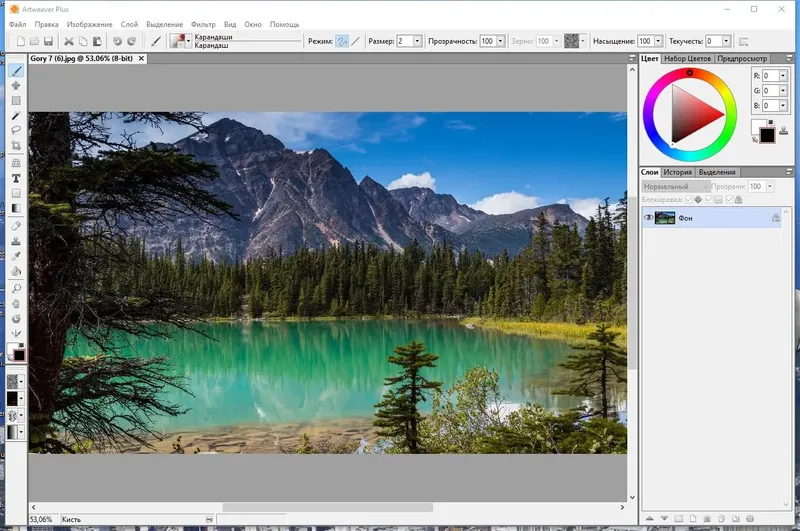Open the Изображение menu

coord(89,24)
